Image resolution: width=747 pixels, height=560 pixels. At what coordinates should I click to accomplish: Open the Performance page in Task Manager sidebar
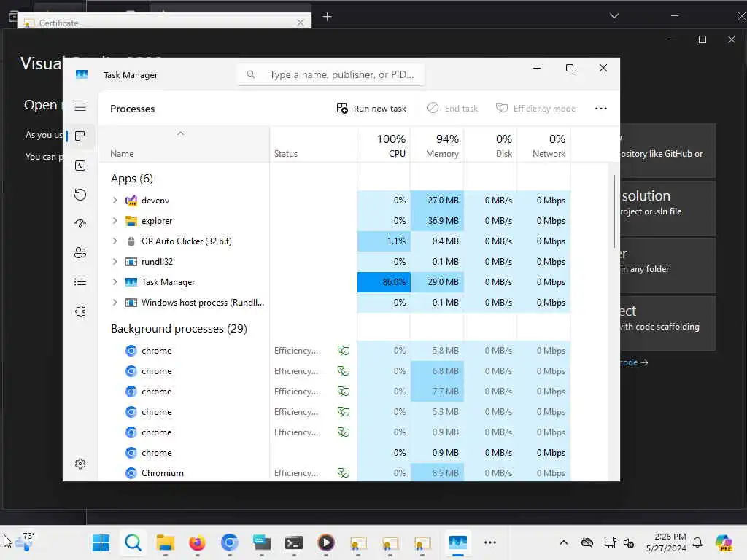80,166
